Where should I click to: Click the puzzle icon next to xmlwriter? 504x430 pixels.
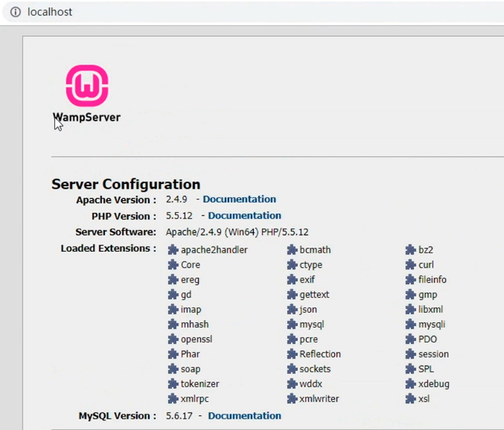tap(292, 399)
